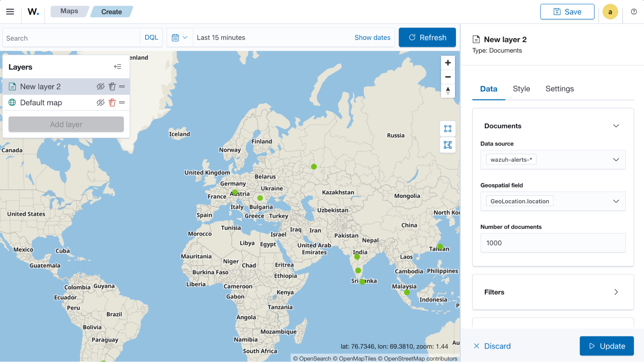This screenshot has width=644, height=362.
Task: Reset map orientation with compass arrow
Action: pos(448,90)
